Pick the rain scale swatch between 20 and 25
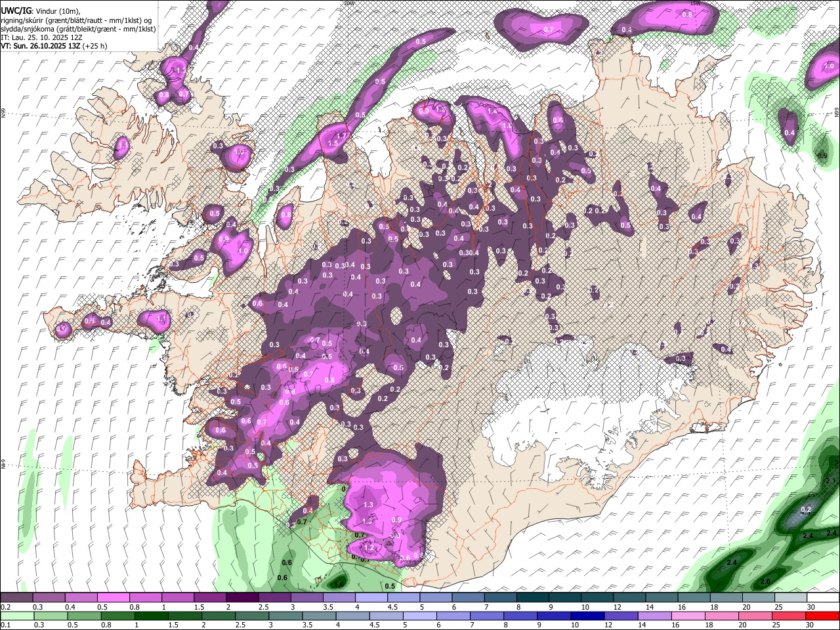The image size is (840, 630). pyautogui.click(x=756, y=616)
